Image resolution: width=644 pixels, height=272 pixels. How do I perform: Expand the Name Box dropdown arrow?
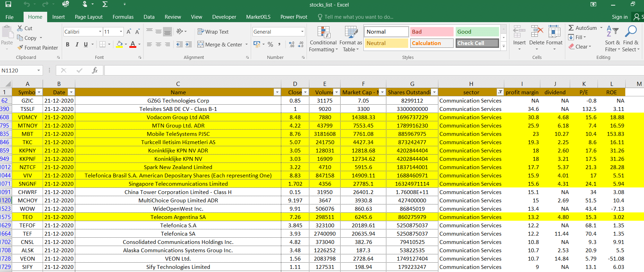click(38, 70)
